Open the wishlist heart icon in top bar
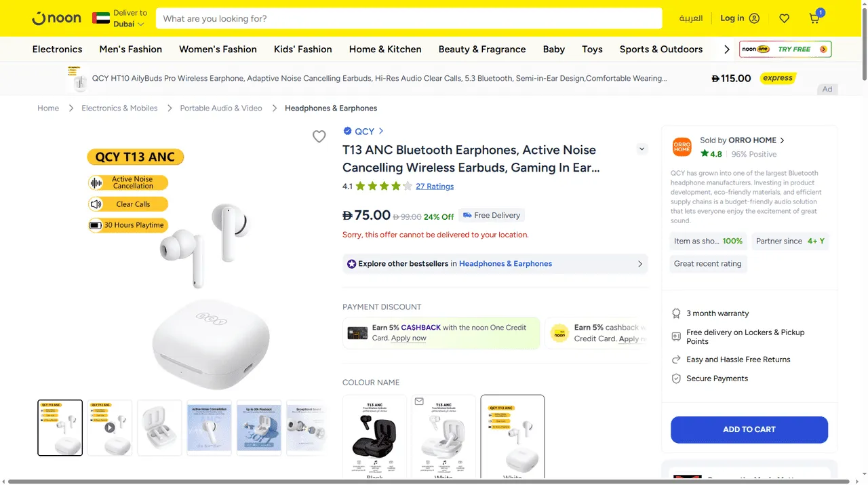Viewport: 868px width, 485px height. [784, 18]
